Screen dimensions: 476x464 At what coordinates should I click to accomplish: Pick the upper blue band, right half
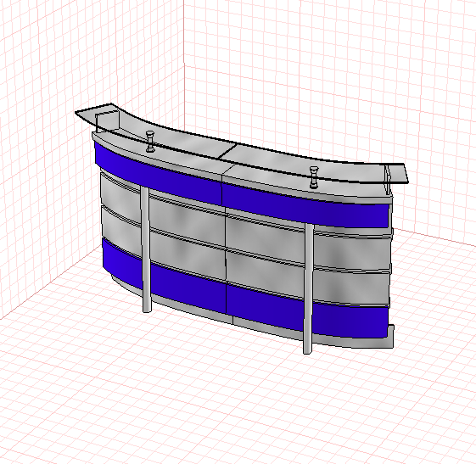pyautogui.click(x=305, y=206)
